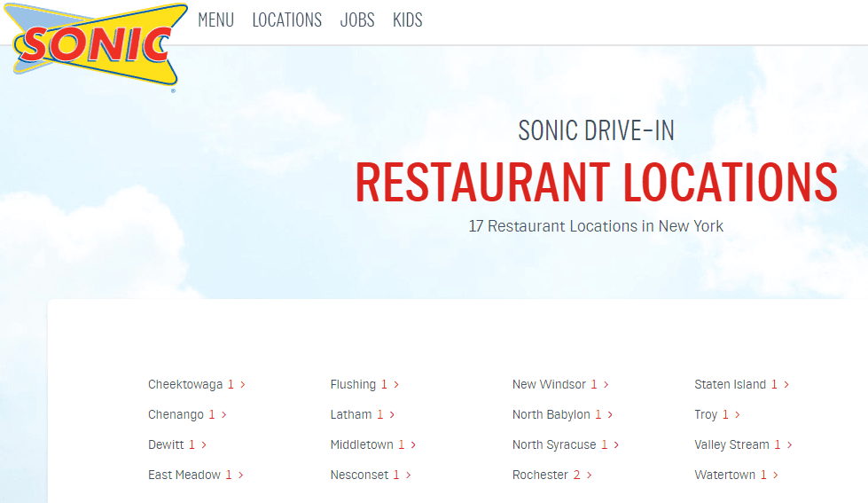The height and width of the screenshot is (503, 868).
Task: Click the chevron arrow next to Troy
Action: (x=738, y=414)
